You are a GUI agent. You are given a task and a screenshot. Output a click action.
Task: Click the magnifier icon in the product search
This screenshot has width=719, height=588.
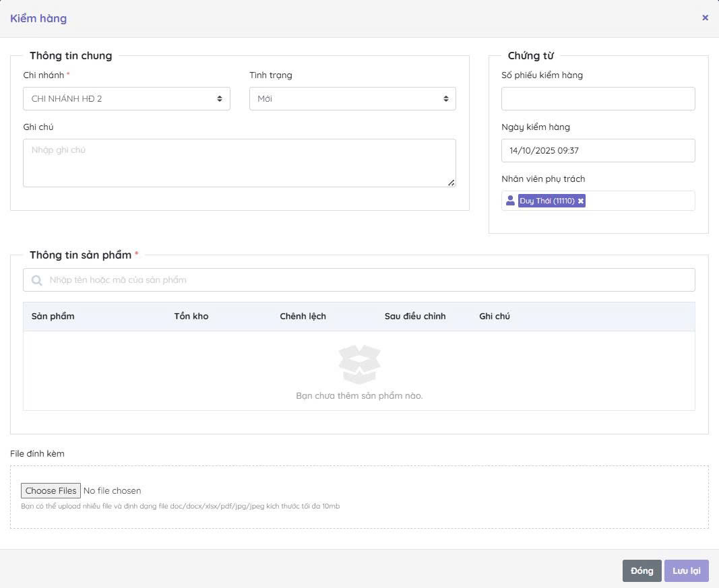click(x=36, y=280)
